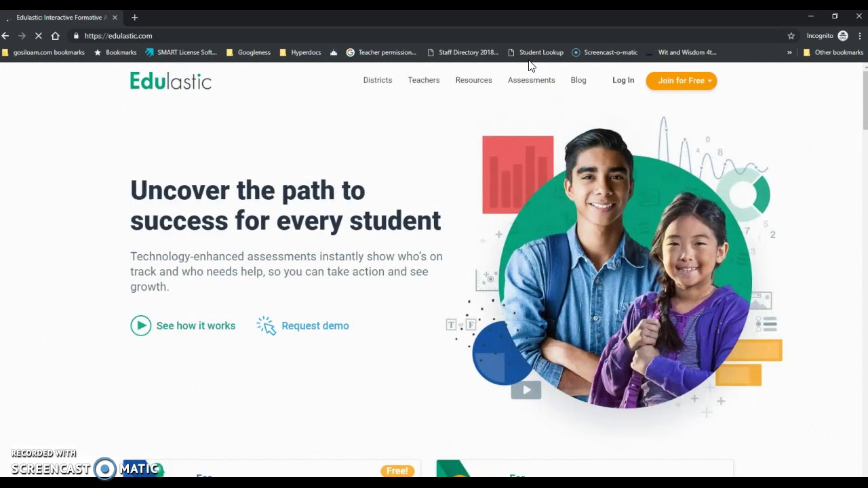Open the starred Bookmarks shortcut

pyautogui.click(x=115, y=52)
